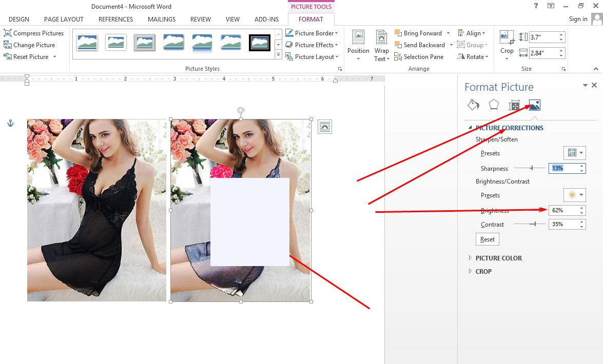Collapse the PICTURE CORRECTIONS section
The height and width of the screenshot is (364, 603).
point(470,128)
